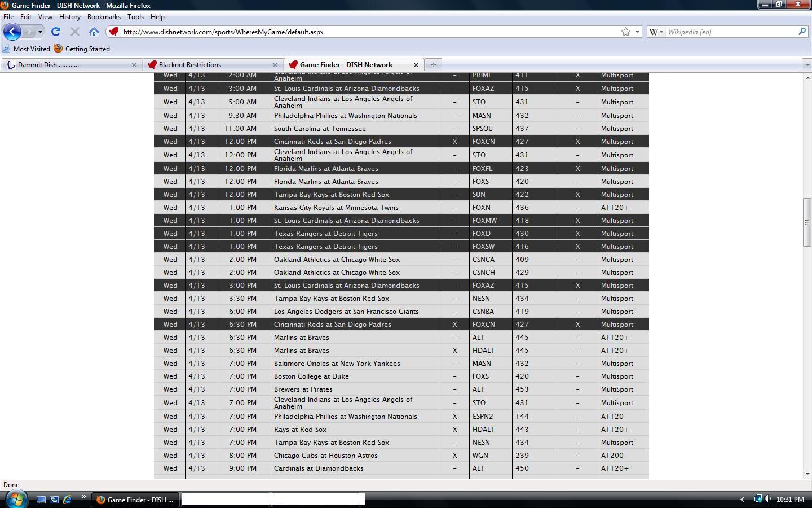This screenshot has width=812, height=508.
Task: Click Show Desktop in Quick Launch
Action: click(41, 500)
